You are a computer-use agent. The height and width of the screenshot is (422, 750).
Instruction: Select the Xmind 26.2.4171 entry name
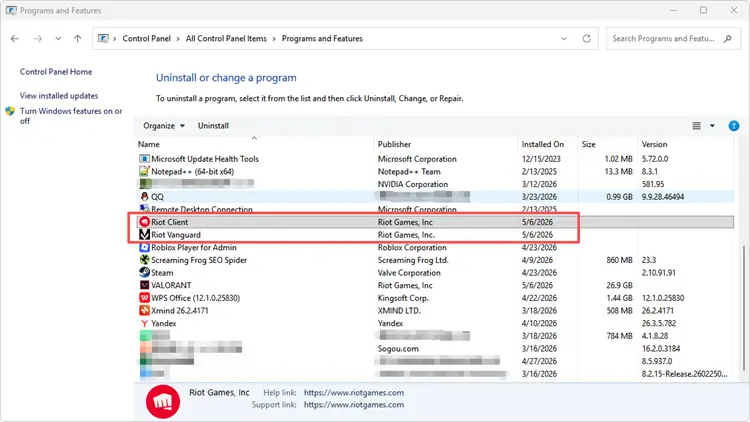point(180,311)
